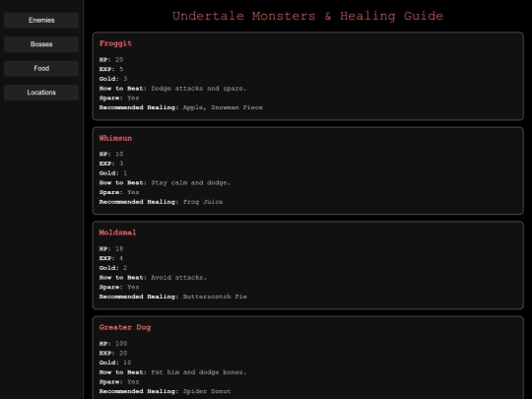Click 'Pat him and dodge bones.' text
This screenshot has height=399, width=532.
[x=198, y=371]
